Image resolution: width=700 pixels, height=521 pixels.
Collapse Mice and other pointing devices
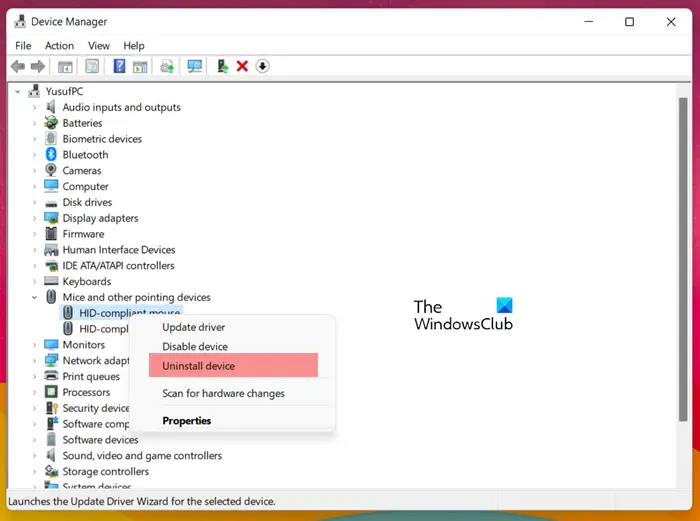[x=34, y=297]
